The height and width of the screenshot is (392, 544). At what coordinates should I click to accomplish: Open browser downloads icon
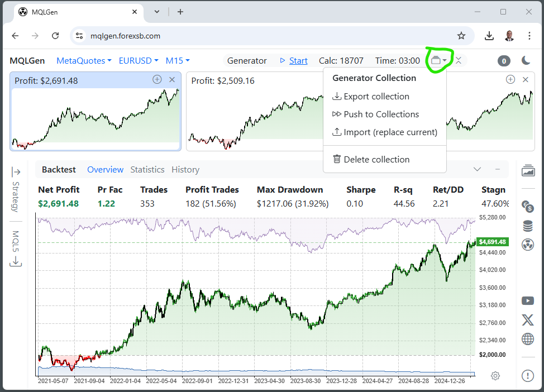coord(489,36)
